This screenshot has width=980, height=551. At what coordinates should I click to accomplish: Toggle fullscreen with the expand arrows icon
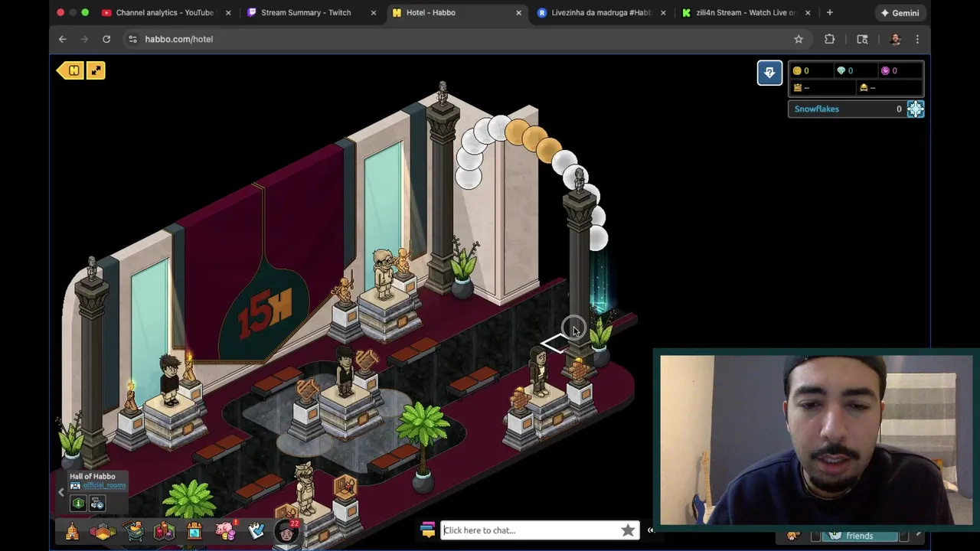(x=96, y=70)
